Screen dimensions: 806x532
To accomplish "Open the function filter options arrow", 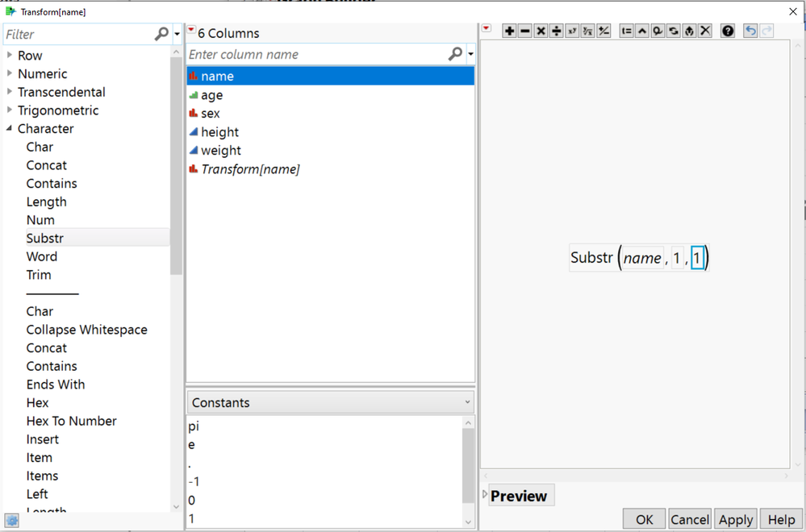I will point(177,35).
